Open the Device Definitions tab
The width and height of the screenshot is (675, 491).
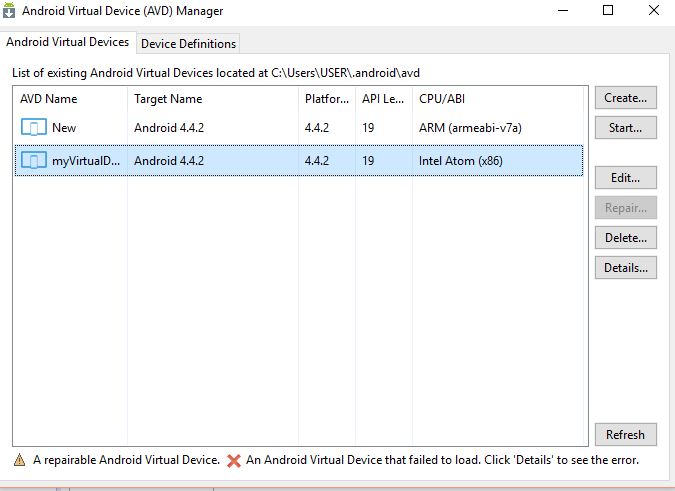click(188, 44)
